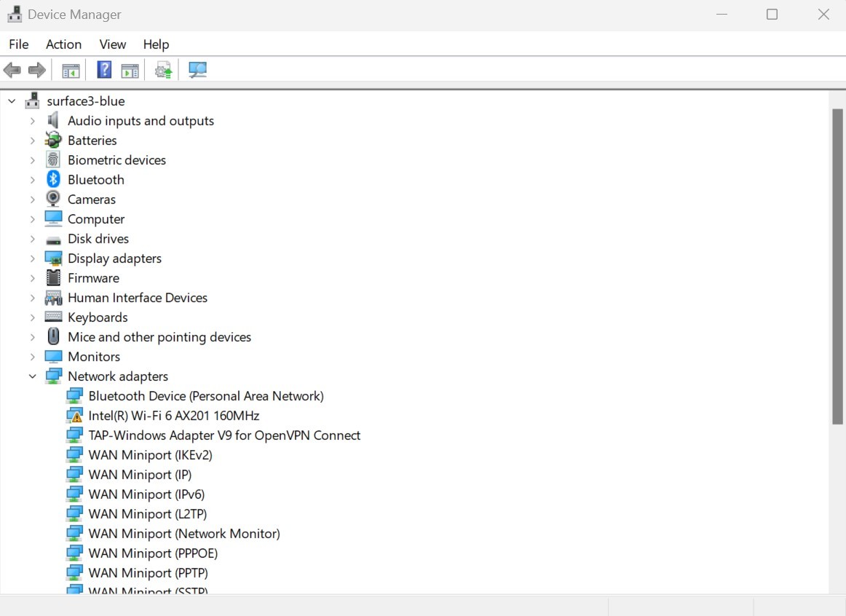Select Intel(R) Wi-Fi 6 AX201 160MHz
The image size is (846, 616).
[174, 415]
